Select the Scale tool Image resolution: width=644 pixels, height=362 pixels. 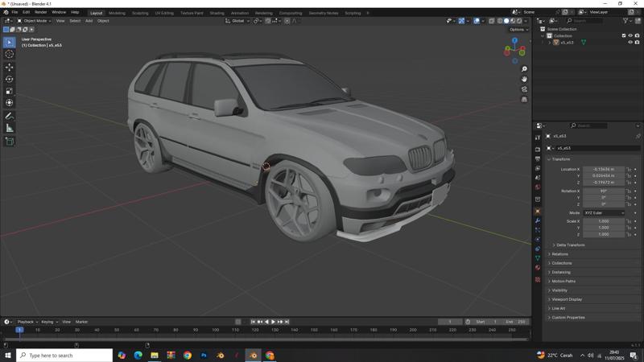(x=9, y=91)
